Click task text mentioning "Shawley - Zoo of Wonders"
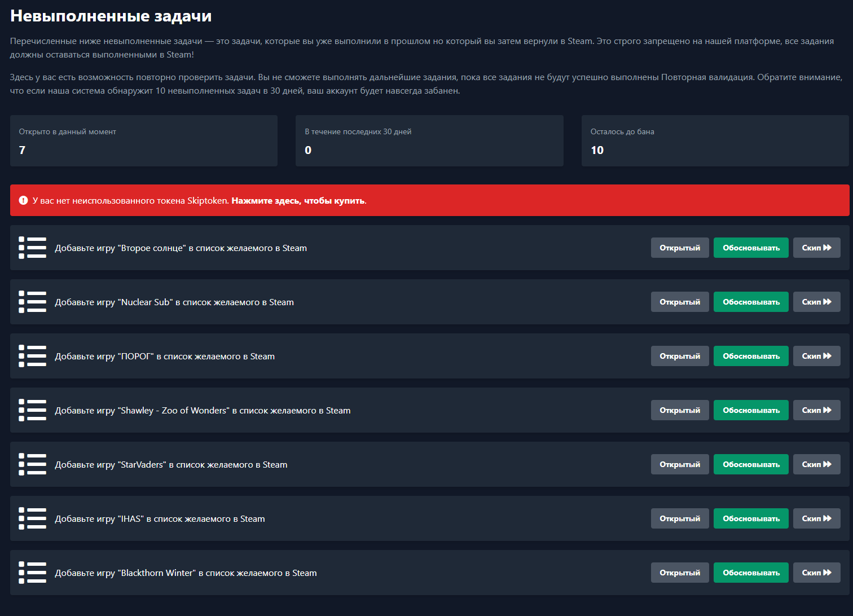Screen dimensions: 853x616 pyautogui.click(x=203, y=411)
